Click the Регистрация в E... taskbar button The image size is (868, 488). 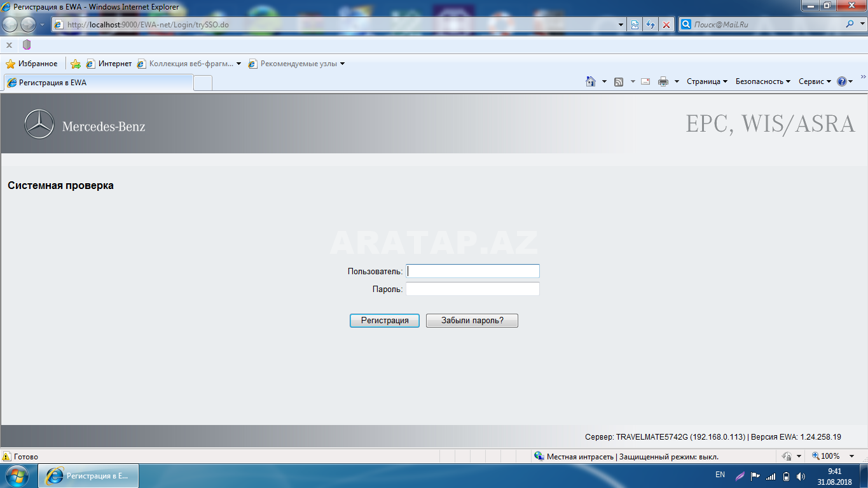[88, 475]
